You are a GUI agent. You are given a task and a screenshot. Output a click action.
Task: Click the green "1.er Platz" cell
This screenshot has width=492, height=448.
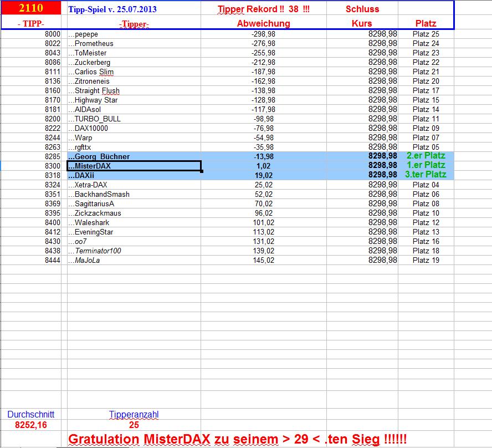[x=427, y=166]
